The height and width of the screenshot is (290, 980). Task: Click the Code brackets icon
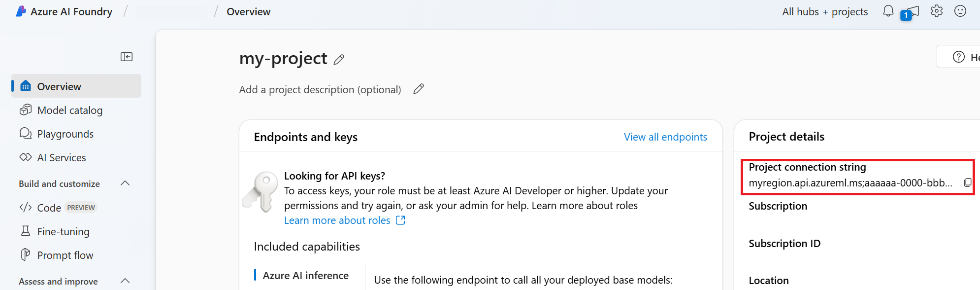(x=26, y=208)
